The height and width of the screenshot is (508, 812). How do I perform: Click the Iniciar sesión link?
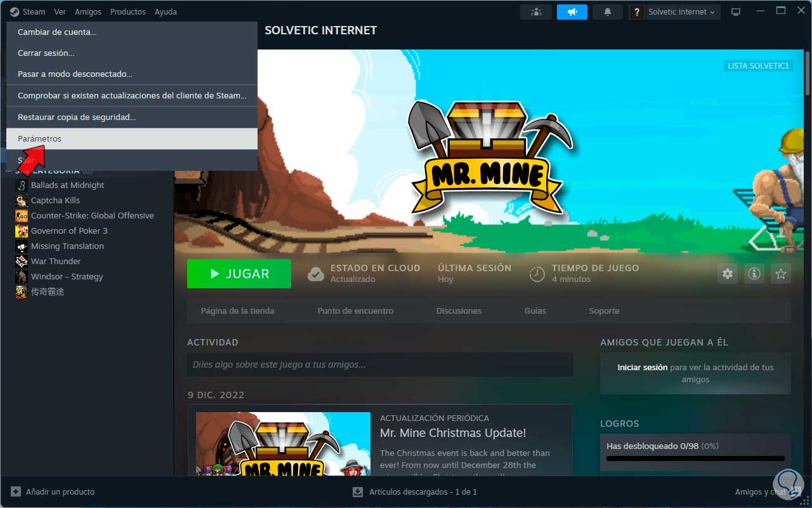click(642, 367)
